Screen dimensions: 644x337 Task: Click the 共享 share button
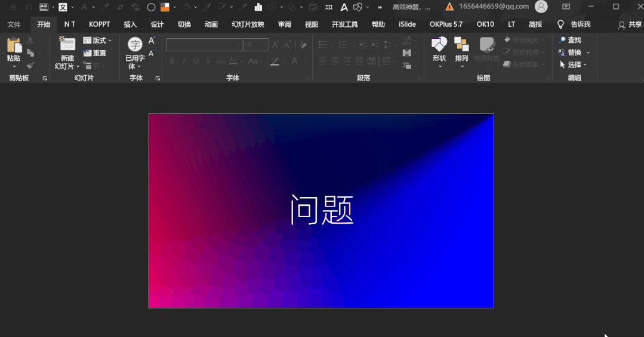pyautogui.click(x=630, y=25)
